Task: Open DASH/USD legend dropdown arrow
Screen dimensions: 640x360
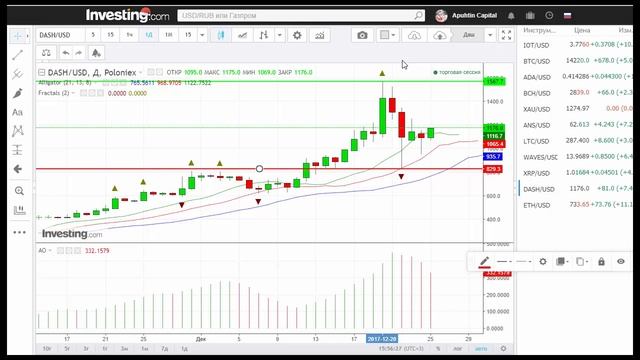Action: coord(141,72)
